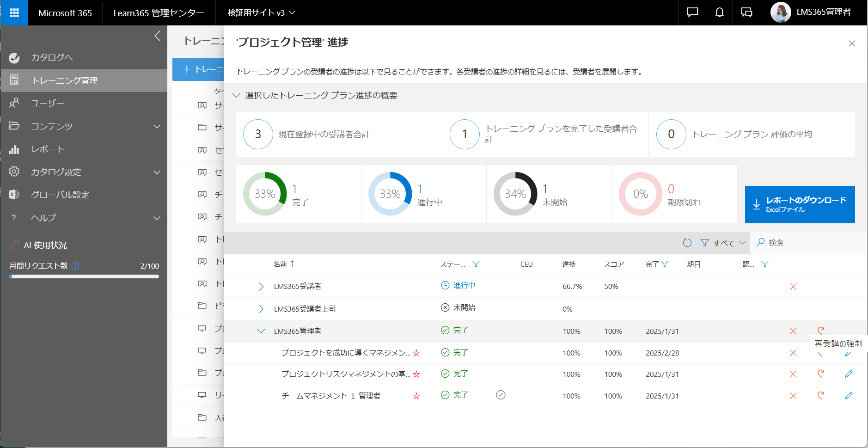Open the 検証用サイト v3 site dropdown
Viewport: 868px width, 448px height.
(x=261, y=12)
